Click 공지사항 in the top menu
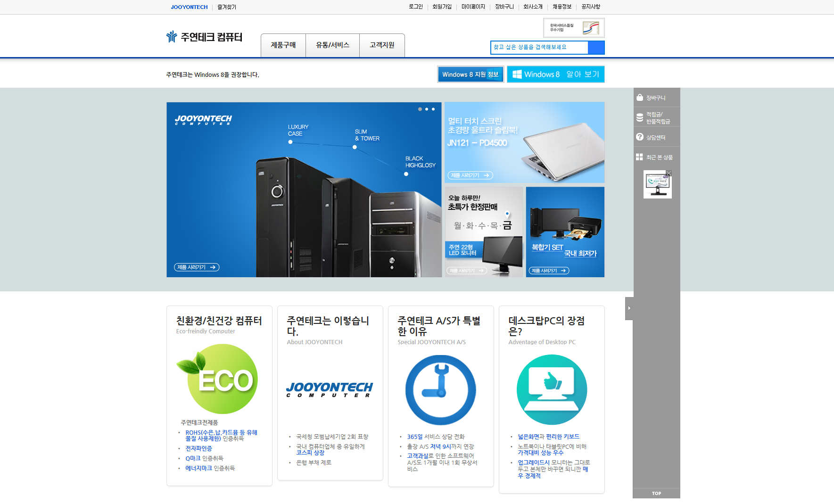Screen dimensions: 834x504 (x=591, y=7)
